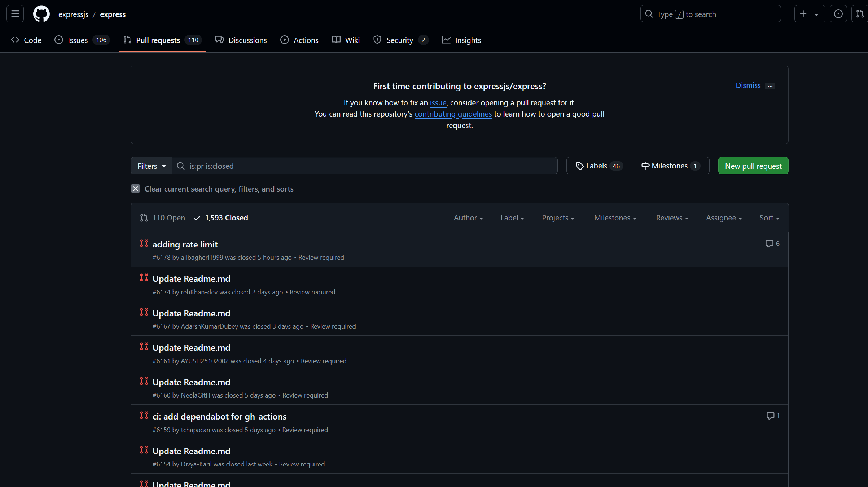Open pull requests icon in top-right header
The width and height of the screenshot is (868, 487).
[860, 14]
